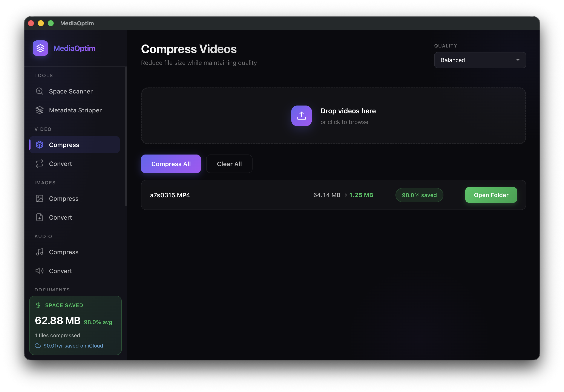Open the Balanced quality dropdown
The width and height of the screenshot is (564, 392).
tap(480, 60)
